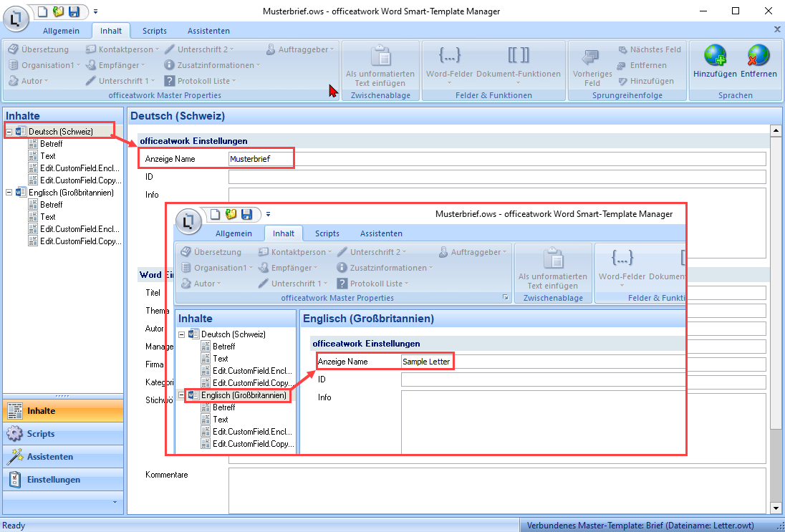Viewport: 785px width, 532px height.
Task: Click the Auftraggeber person icon in the top ribbon
Action: click(x=270, y=49)
